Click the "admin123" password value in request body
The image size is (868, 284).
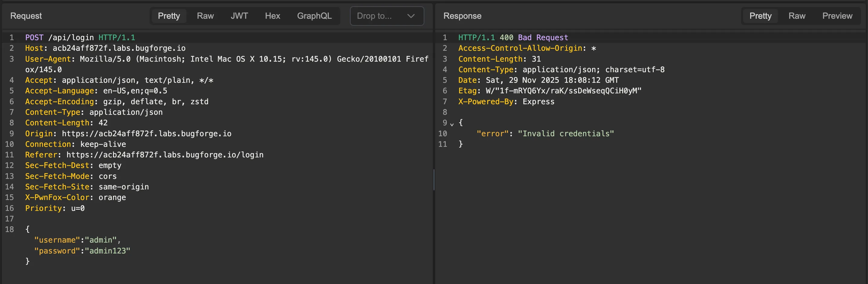pos(107,251)
